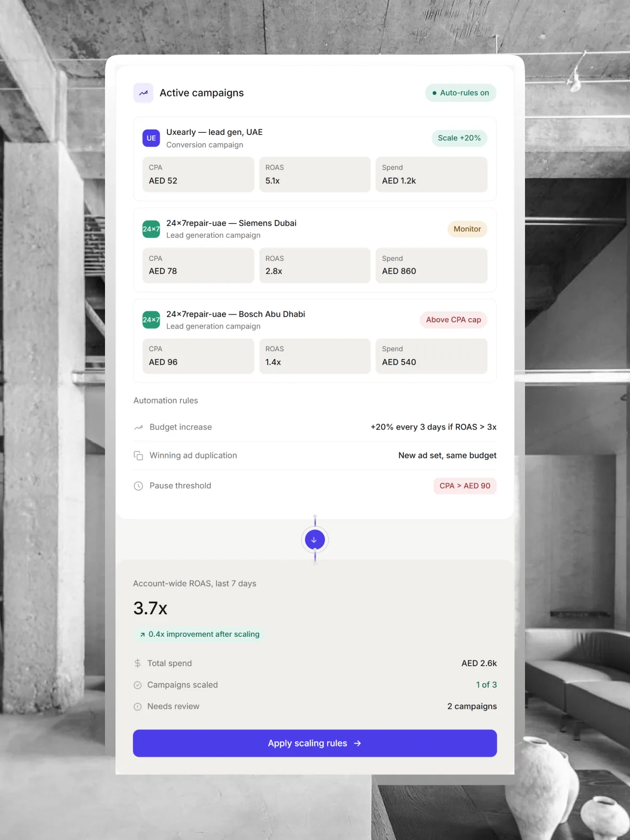This screenshot has height=840, width=630.
Task: Apply scaling rules with the purple button
Action: [x=315, y=743]
